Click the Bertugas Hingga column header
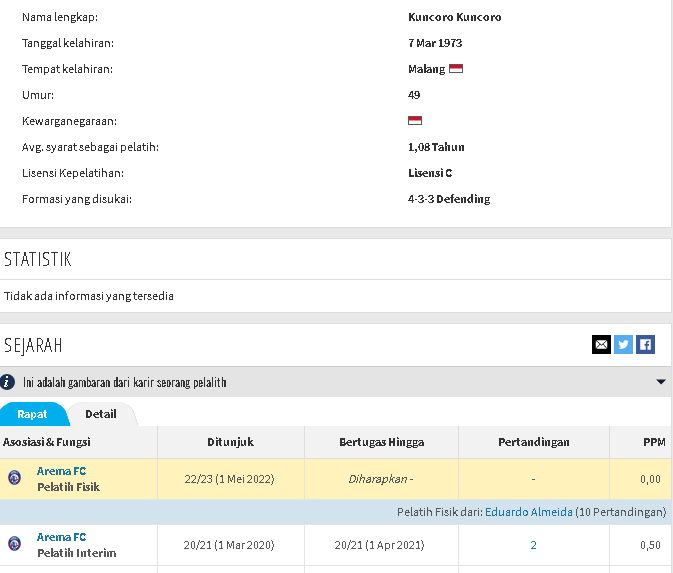This screenshot has width=673, height=573. 382,442
